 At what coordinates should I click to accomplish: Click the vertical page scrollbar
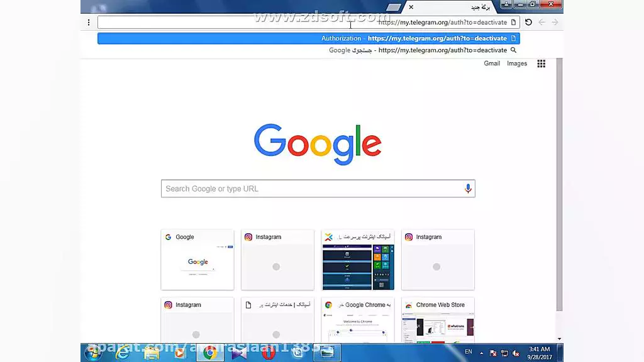pyautogui.click(x=559, y=185)
